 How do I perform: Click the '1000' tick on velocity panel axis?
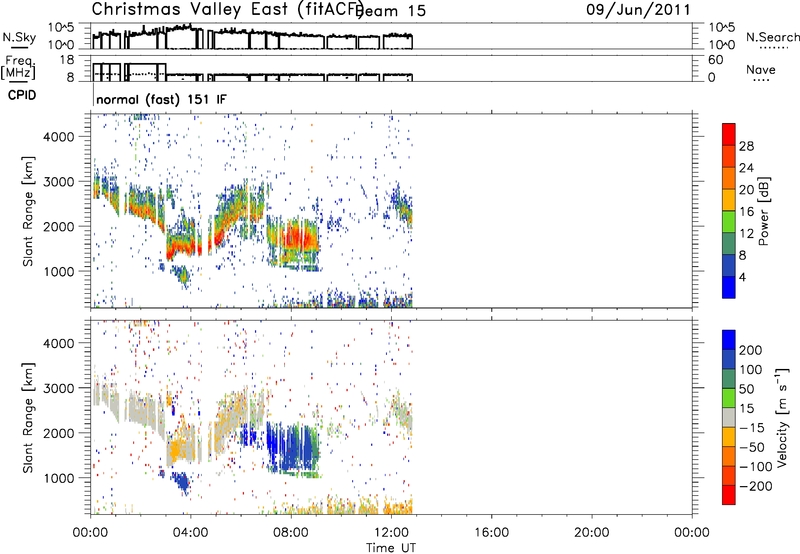(x=59, y=478)
